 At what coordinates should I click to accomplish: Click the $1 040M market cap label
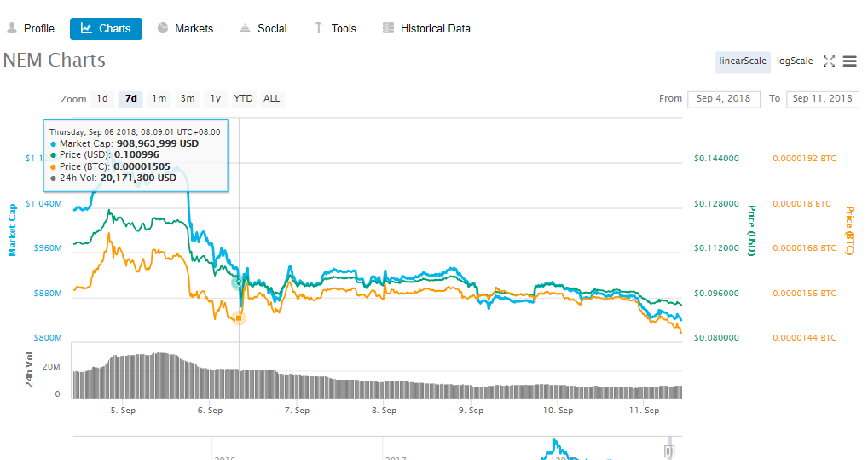click(x=43, y=204)
